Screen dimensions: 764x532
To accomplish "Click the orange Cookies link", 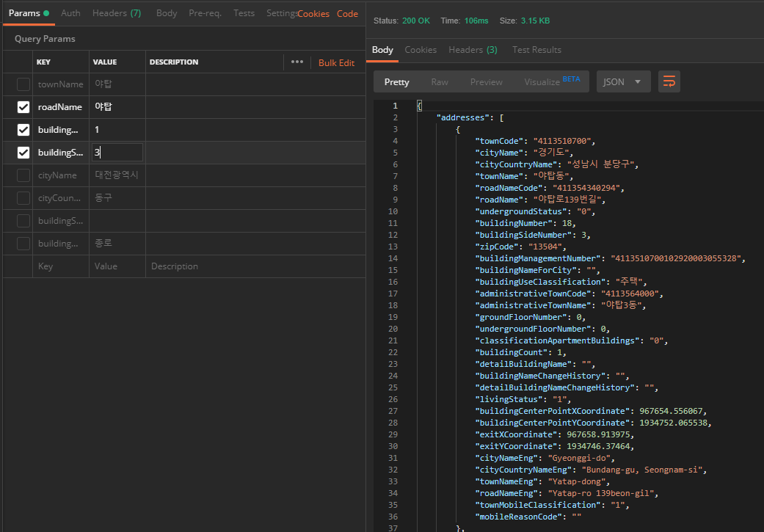I will tap(314, 14).
